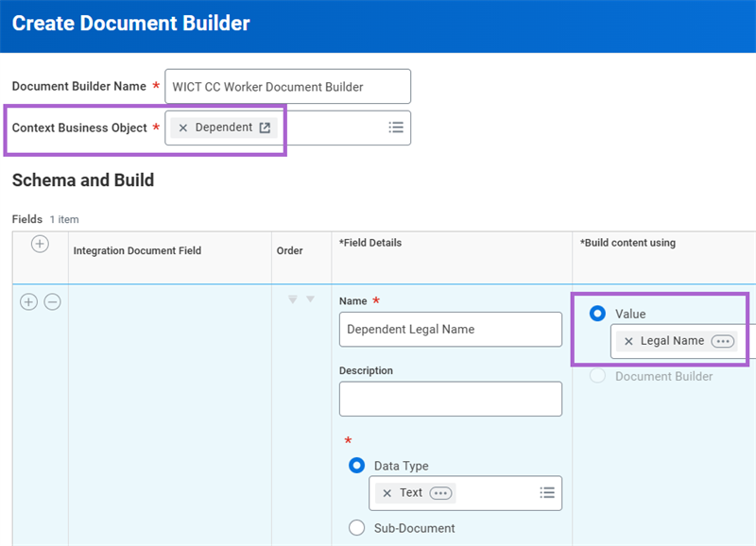
Task: Remove the Dependent business object chip
Action: 182,128
